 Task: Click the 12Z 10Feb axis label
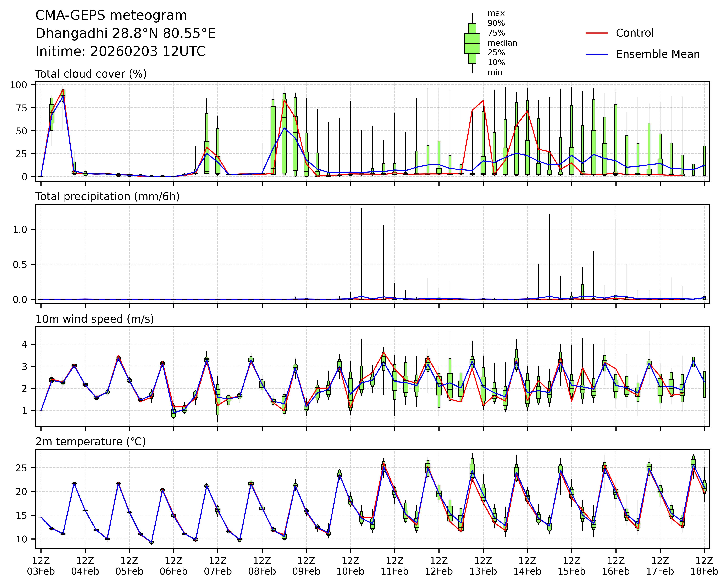[350, 566]
